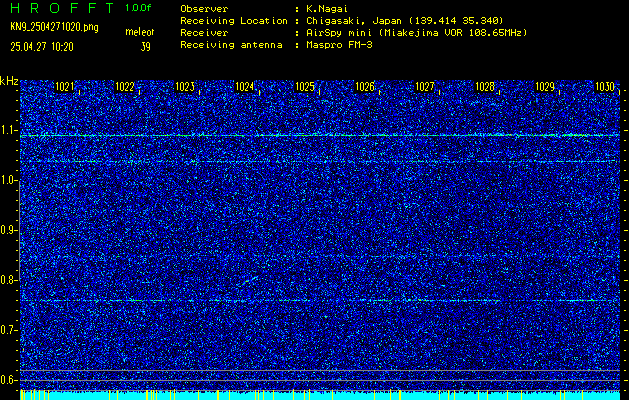Jump to the 1026 time marker
Screen dimensions: 629x400
point(365,87)
